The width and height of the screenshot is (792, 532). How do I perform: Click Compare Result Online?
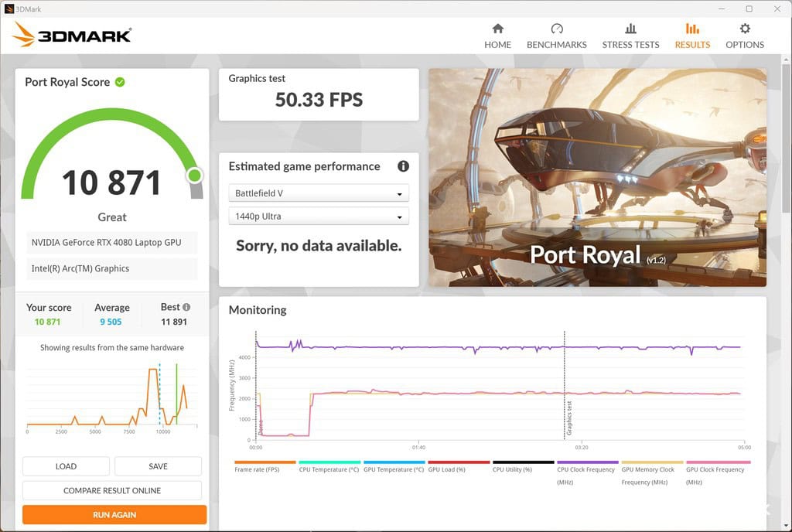[x=112, y=490]
